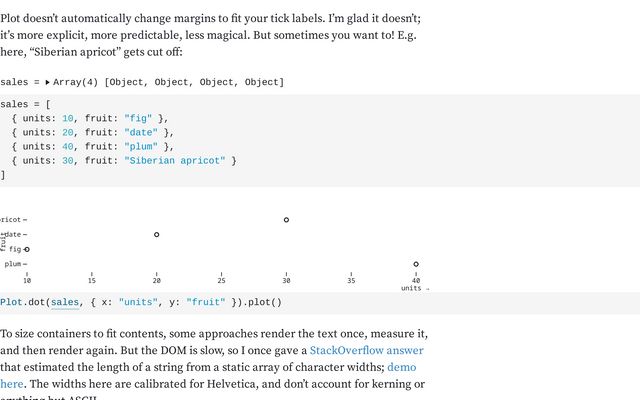
Task: Open the StackOverflow answer link
Action: [367, 350]
